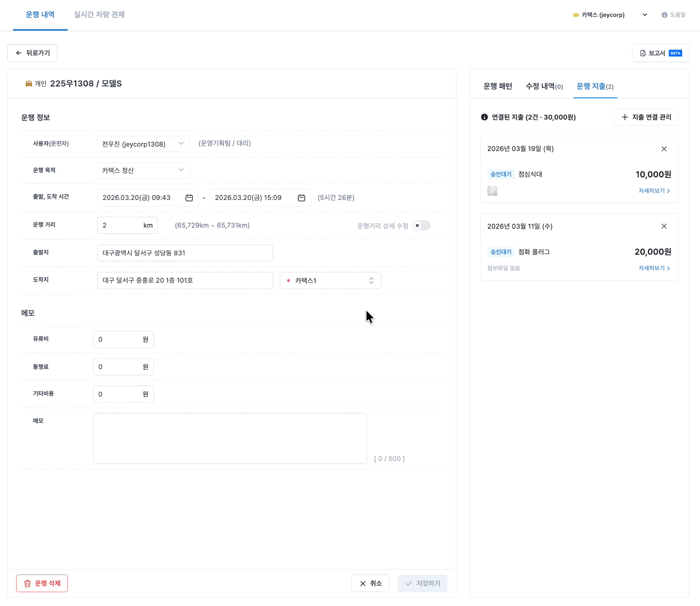Expand the 카택스 (jeycorp) account menu
This screenshot has width=700, height=606.
[x=645, y=15]
